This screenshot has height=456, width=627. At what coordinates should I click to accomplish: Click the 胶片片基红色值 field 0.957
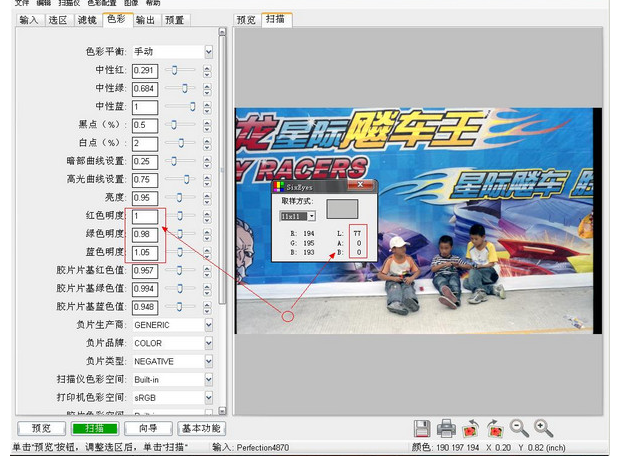[x=145, y=271]
